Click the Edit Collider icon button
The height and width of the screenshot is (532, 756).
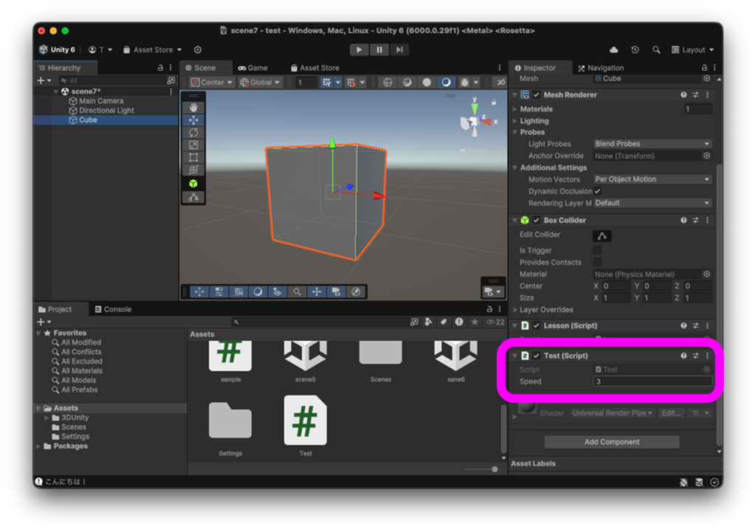pyautogui.click(x=602, y=236)
